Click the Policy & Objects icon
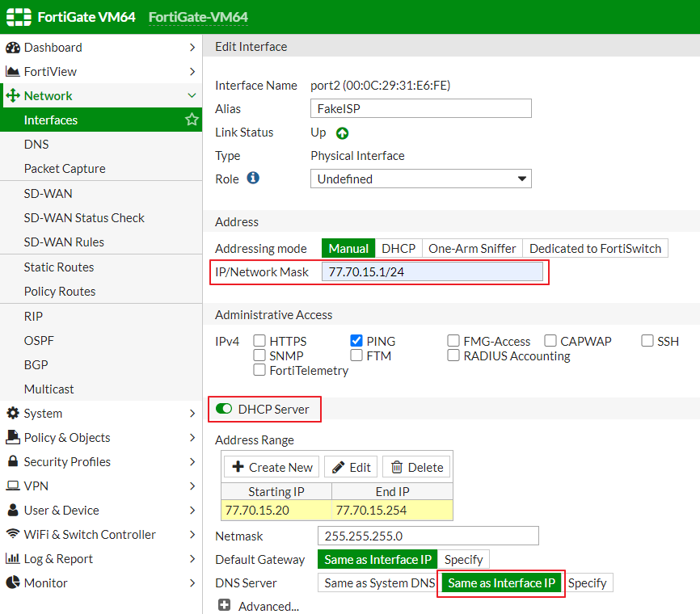 pos(13,437)
